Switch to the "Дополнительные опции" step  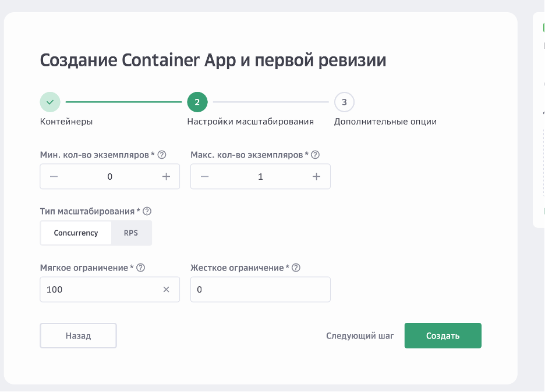[x=384, y=122]
